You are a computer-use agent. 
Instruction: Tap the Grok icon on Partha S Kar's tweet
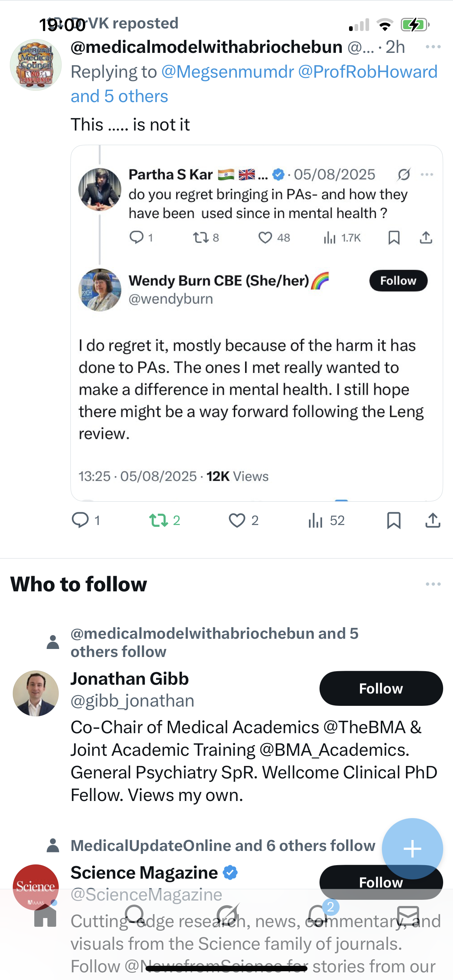[x=403, y=174]
